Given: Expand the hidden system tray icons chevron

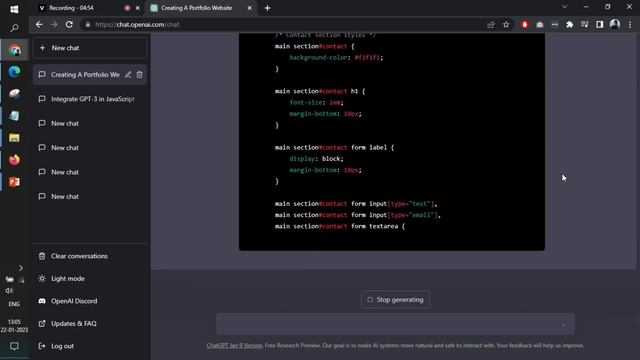Looking at the screenshot, I should (20, 268).
